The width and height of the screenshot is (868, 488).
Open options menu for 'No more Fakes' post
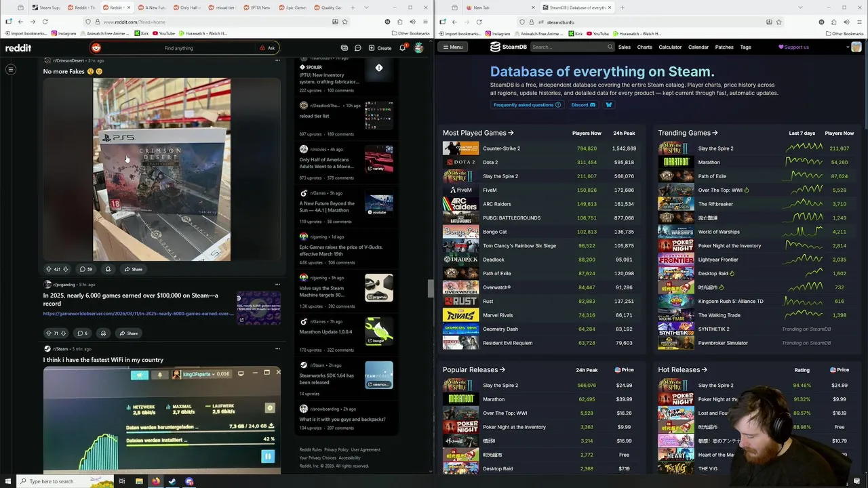(277, 60)
